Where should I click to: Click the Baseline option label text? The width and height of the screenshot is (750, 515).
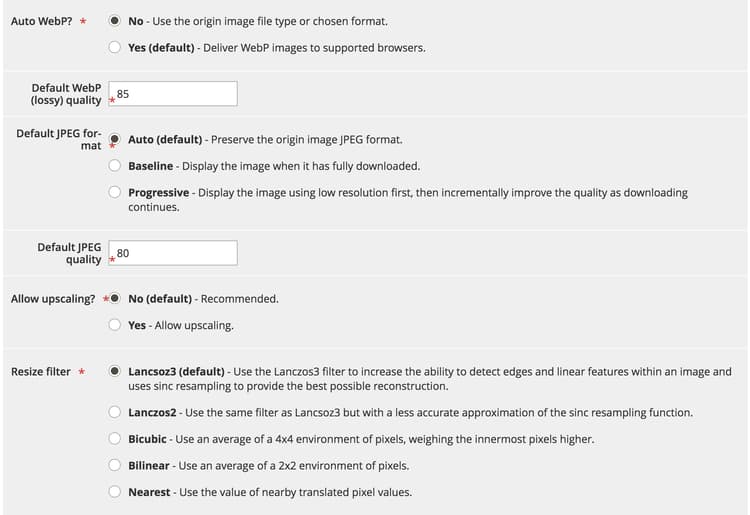150,166
